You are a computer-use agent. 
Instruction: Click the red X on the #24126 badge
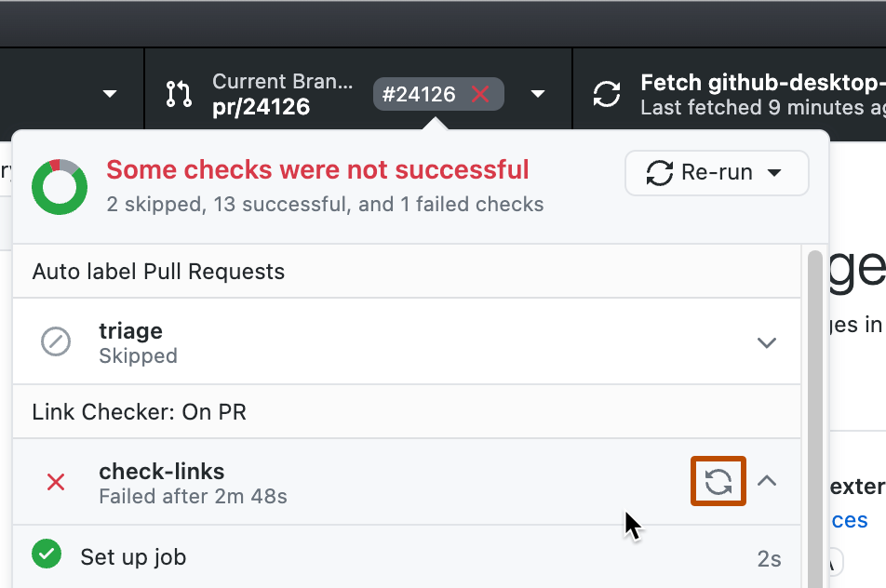coord(481,94)
